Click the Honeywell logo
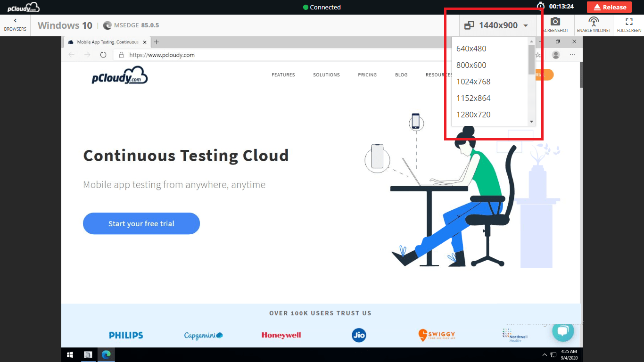The width and height of the screenshot is (644, 362). [x=281, y=336]
